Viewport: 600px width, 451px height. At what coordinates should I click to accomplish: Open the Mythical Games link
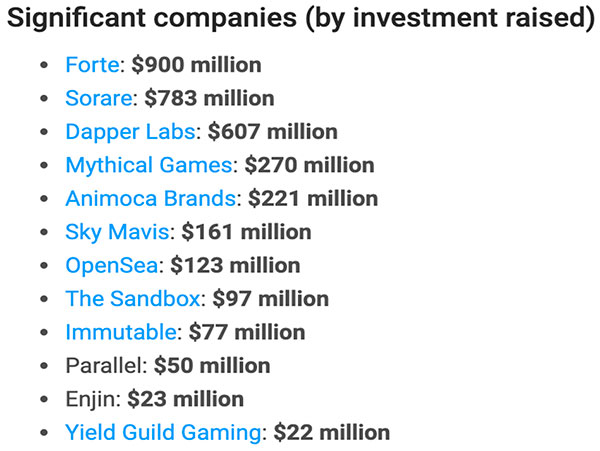[149, 166]
